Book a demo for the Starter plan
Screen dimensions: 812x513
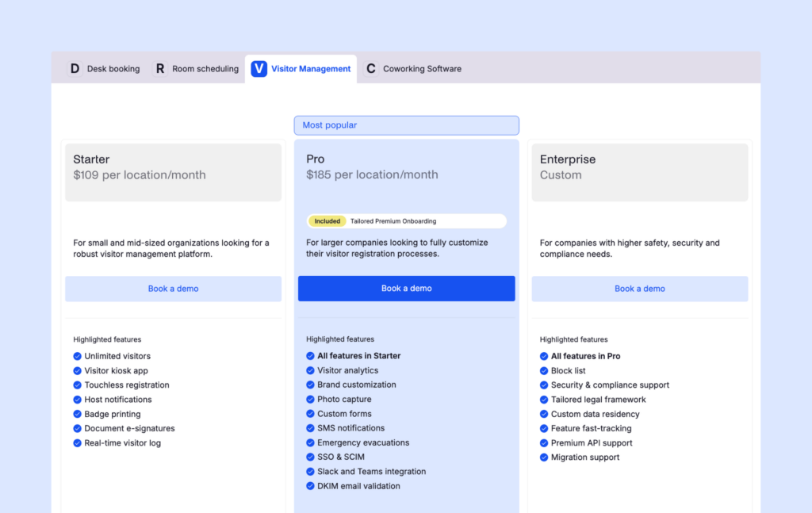coord(173,289)
